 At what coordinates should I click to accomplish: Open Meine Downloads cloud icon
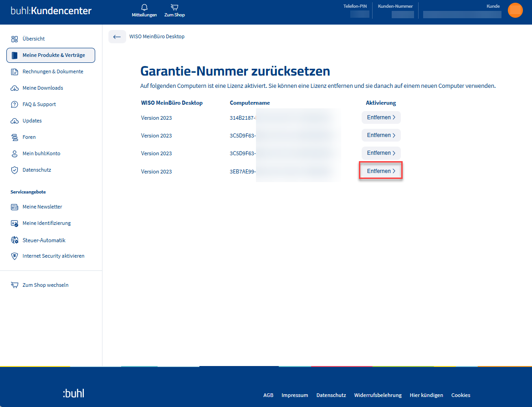click(15, 88)
